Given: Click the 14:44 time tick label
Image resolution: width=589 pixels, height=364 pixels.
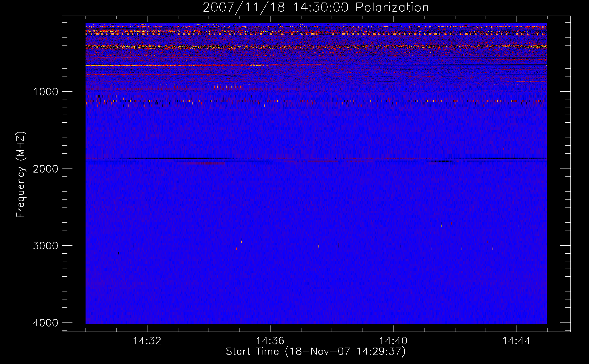Looking at the screenshot, I should click(x=517, y=341).
